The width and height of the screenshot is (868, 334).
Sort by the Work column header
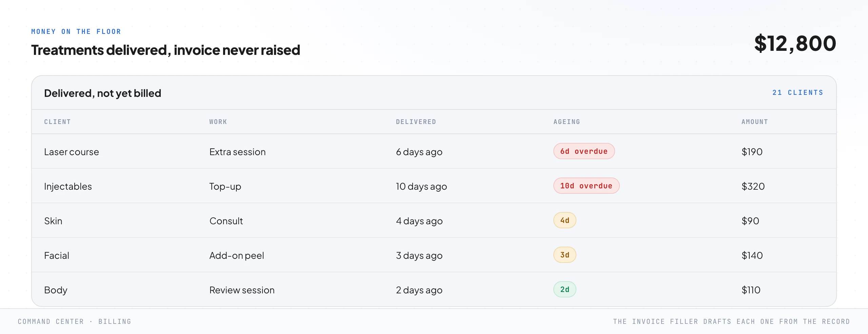click(218, 122)
